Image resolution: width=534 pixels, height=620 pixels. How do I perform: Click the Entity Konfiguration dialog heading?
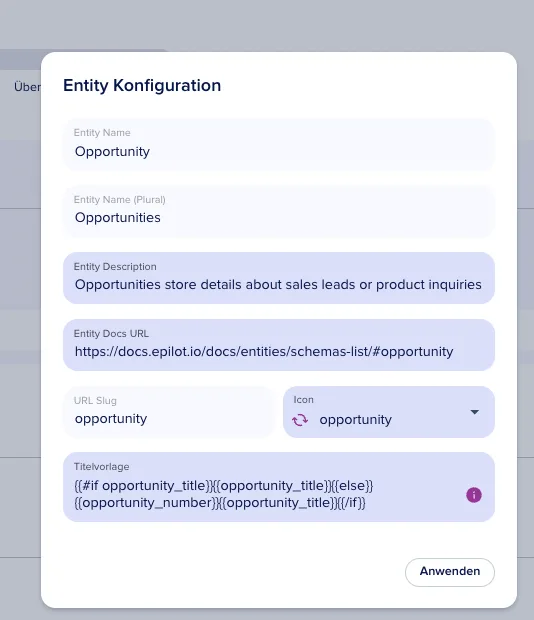click(x=142, y=85)
